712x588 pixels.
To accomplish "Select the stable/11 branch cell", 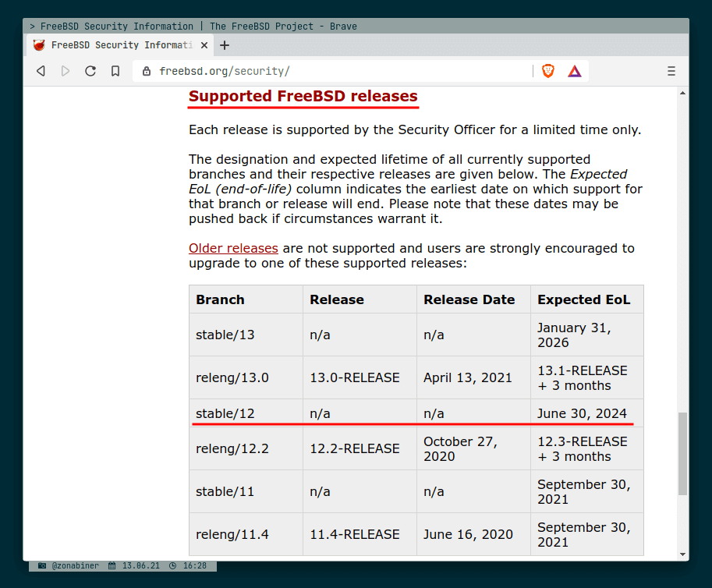I will pos(246,491).
